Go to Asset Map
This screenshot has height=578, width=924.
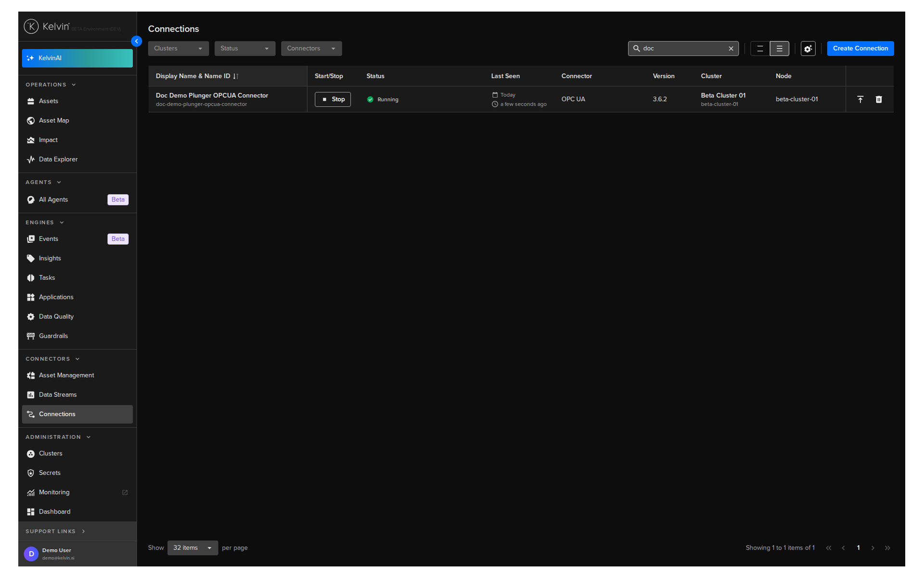pos(77,120)
